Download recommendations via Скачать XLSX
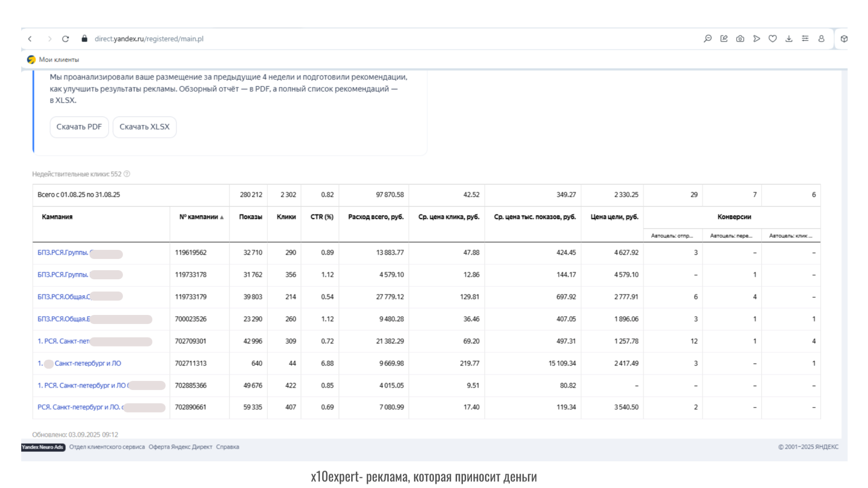The width and height of the screenshot is (868, 488). tap(145, 127)
